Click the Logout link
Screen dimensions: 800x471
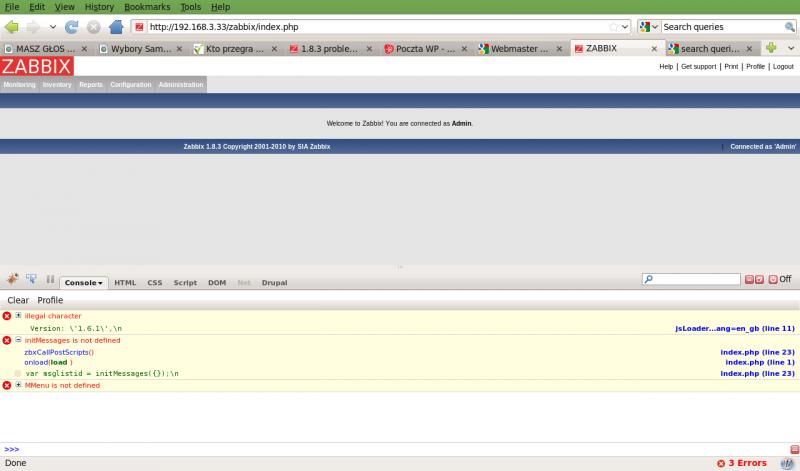point(783,66)
